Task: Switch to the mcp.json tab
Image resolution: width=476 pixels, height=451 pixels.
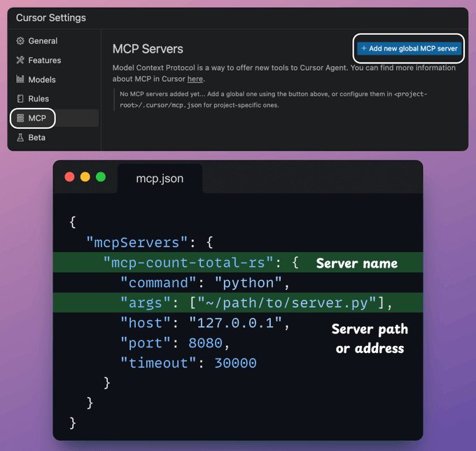Action: tap(160, 179)
